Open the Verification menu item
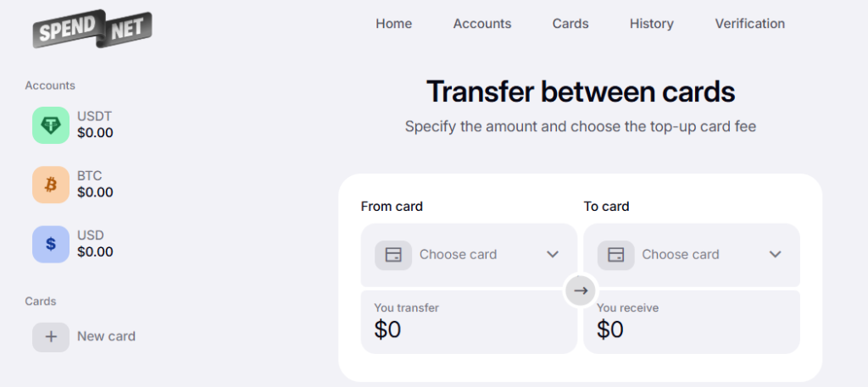868x387 pixels. (749, 24)
